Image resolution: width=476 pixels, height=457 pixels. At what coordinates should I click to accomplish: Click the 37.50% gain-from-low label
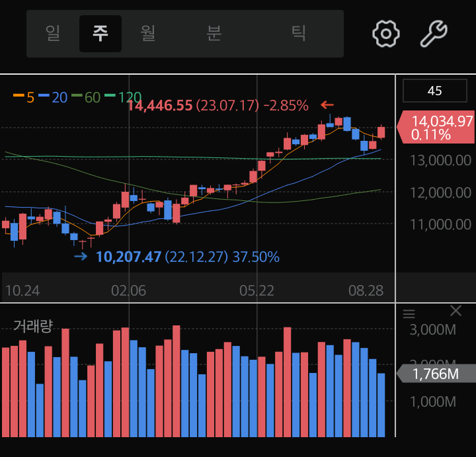(256, 257)
